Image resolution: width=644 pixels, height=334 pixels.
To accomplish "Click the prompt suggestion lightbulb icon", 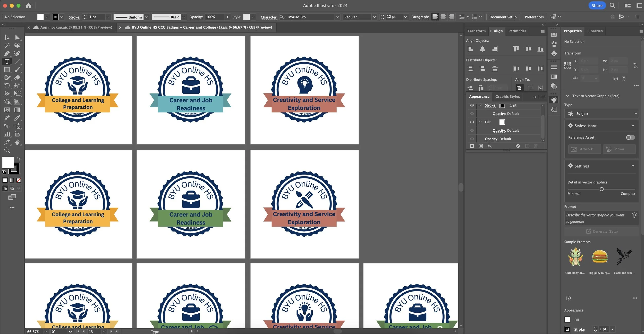I will click(634, 215).
